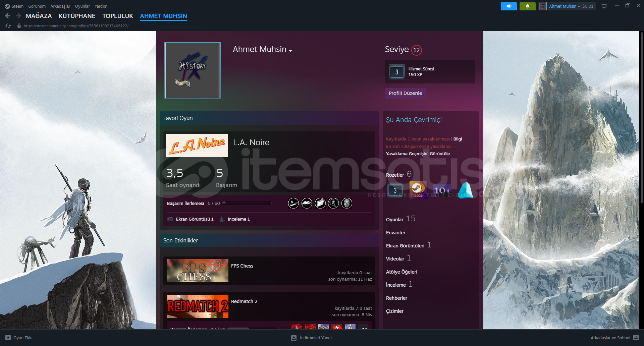Screen dimensions: 644x346
Task: Open the Oyunlar menu
Action: [82, 6]
